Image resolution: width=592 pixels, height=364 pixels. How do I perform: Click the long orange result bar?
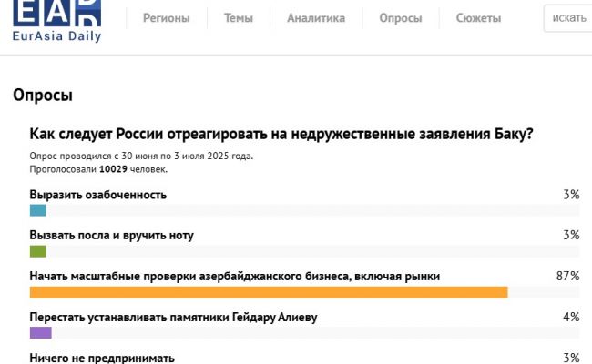pyautogui.click(x=269, y=292)
